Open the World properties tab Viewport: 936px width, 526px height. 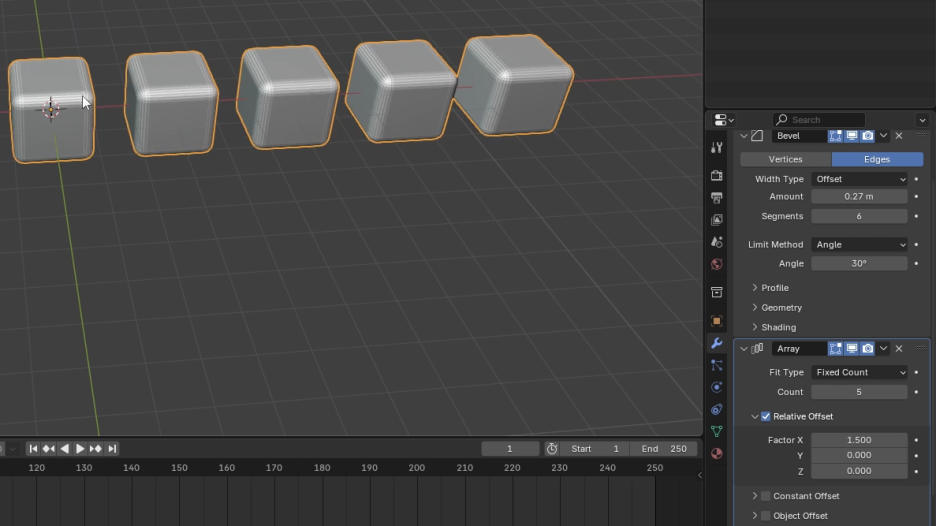tap(717, 264)
